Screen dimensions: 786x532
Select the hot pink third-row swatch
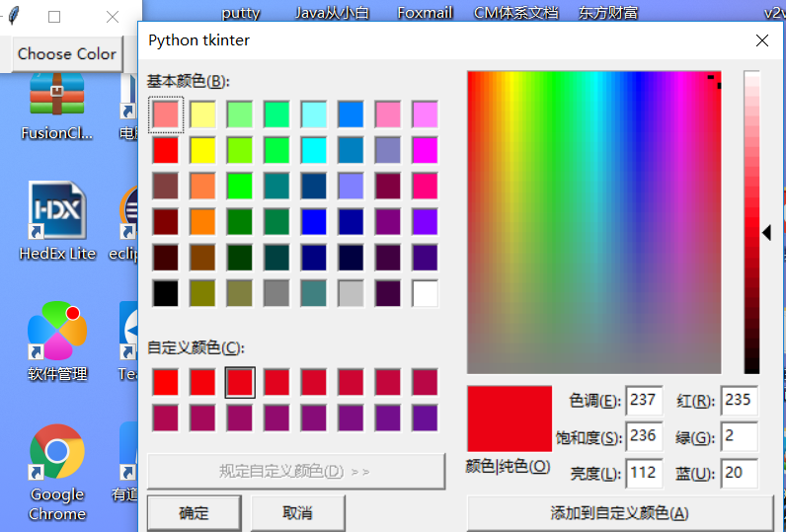tap(425, 186)
